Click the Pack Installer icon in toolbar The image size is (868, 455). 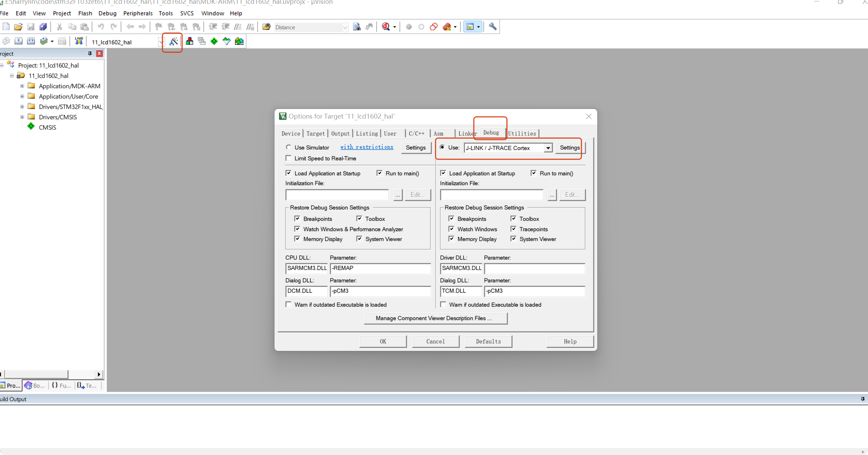239,41
